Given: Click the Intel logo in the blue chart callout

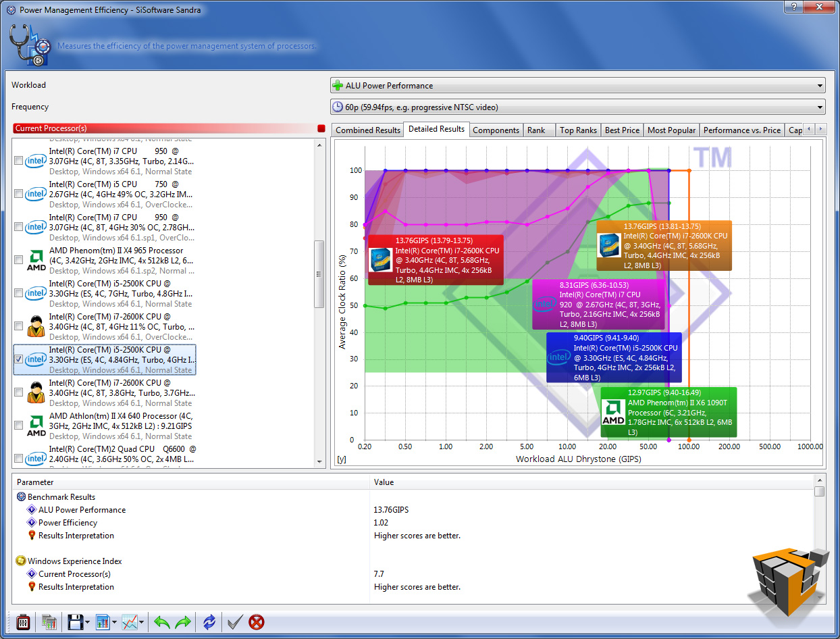Looking at the screenshot, I should [558, 357].
